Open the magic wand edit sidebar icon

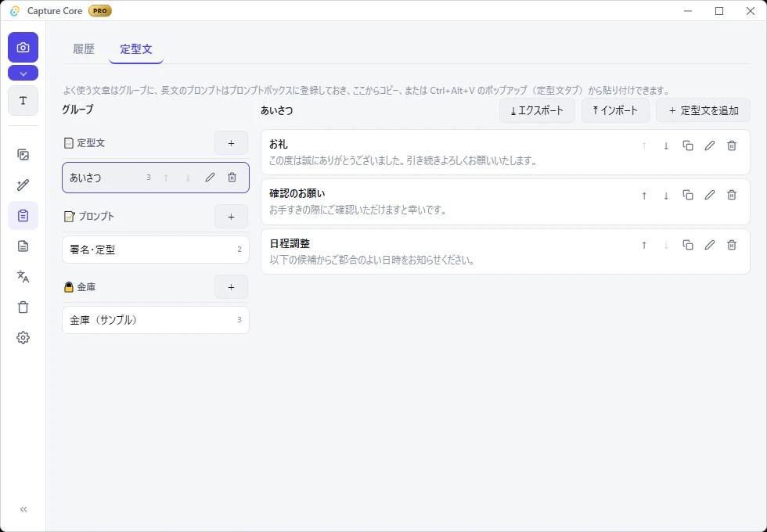(23, 185)
